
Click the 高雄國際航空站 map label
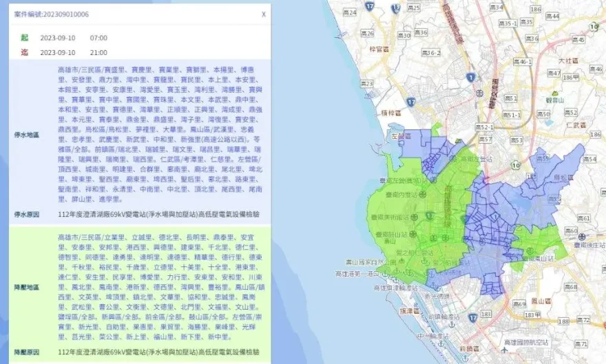(526, 343)
